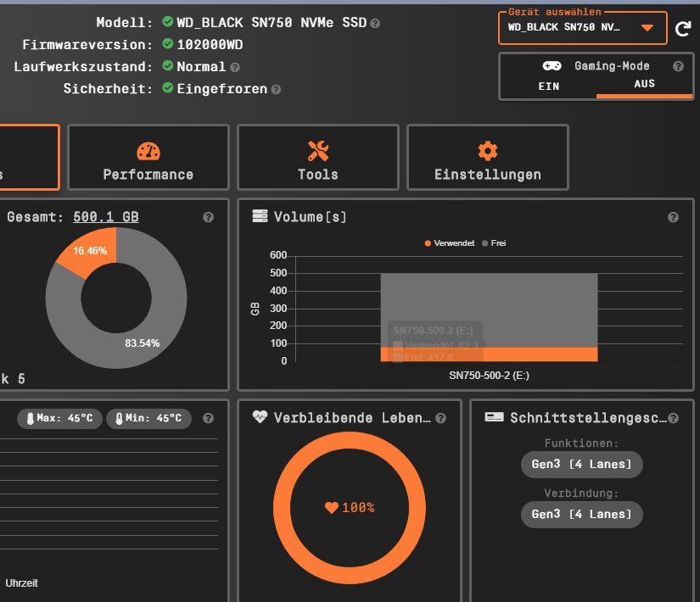Click the help icon next to Eingefroren
Image resolution: width=700 pixels, height=602 pixels.
pos(276,90)
